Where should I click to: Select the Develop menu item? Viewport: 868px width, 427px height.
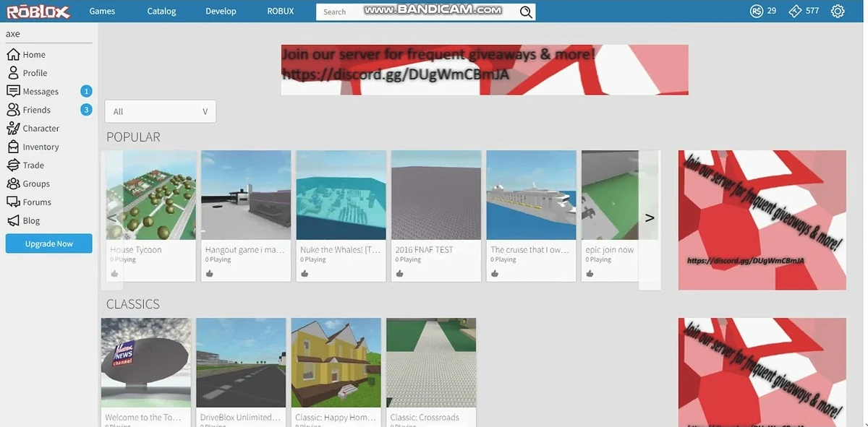coord(221,11)
